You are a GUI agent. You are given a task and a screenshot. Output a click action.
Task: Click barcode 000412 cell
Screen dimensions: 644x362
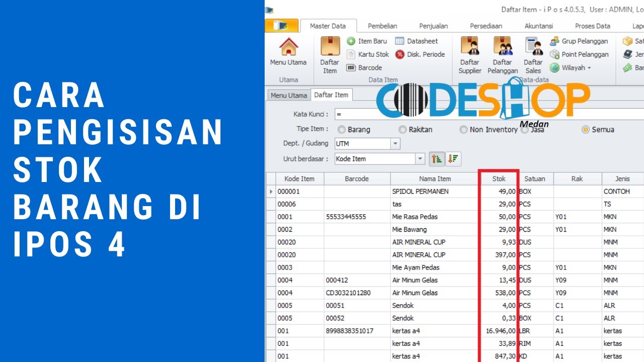(357, 280)
